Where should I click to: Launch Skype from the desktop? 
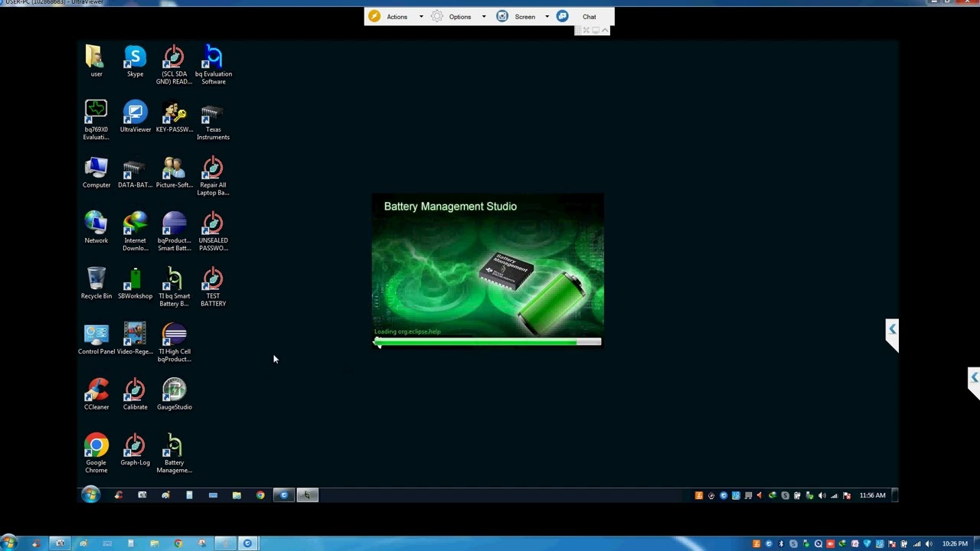(x=135, y=61)
